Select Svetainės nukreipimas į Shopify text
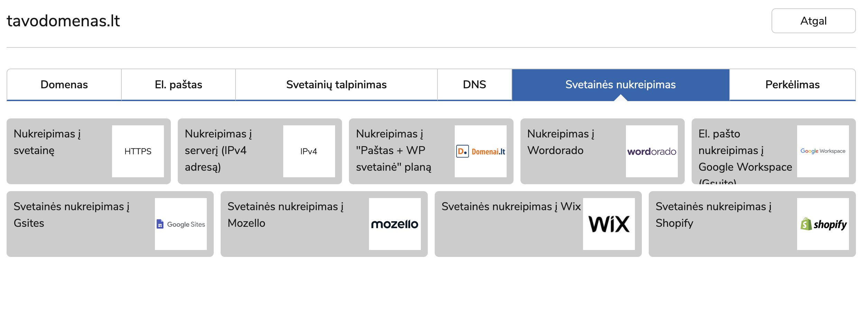 [x=714, y=215]
